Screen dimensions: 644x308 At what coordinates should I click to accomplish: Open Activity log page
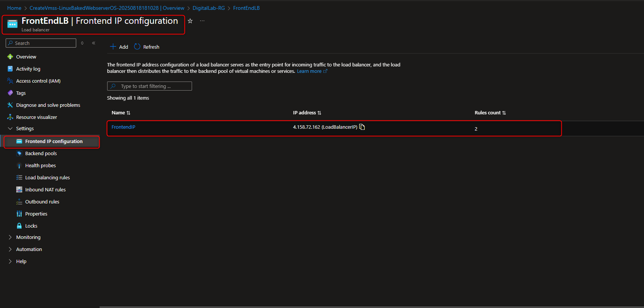click(x=28, y=69)
